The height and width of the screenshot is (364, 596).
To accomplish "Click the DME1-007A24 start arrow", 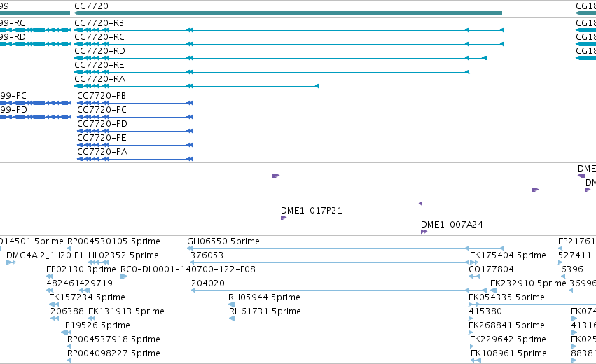I will coord(424,232).
